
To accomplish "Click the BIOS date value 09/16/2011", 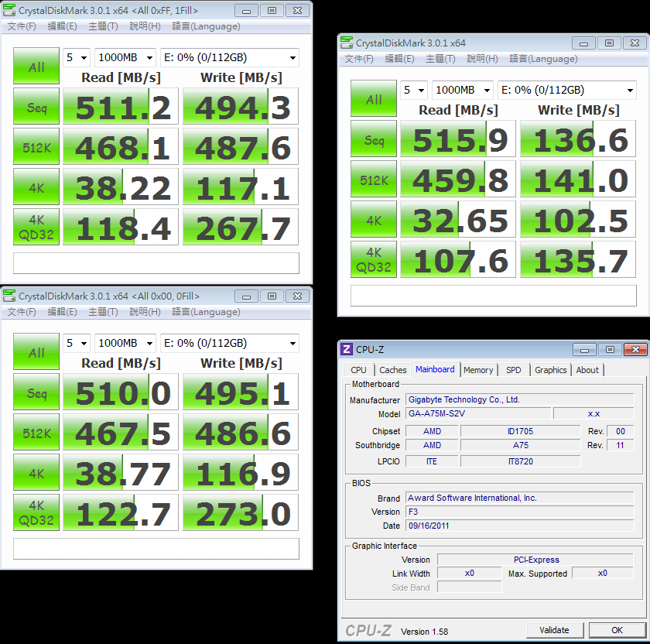I will point(429,526).
